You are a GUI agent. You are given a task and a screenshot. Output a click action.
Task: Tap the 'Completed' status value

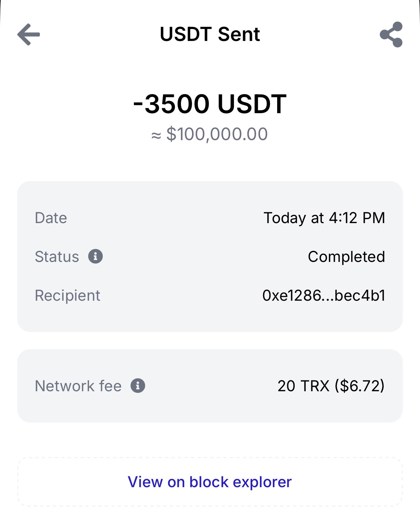(x=346, y=257)
